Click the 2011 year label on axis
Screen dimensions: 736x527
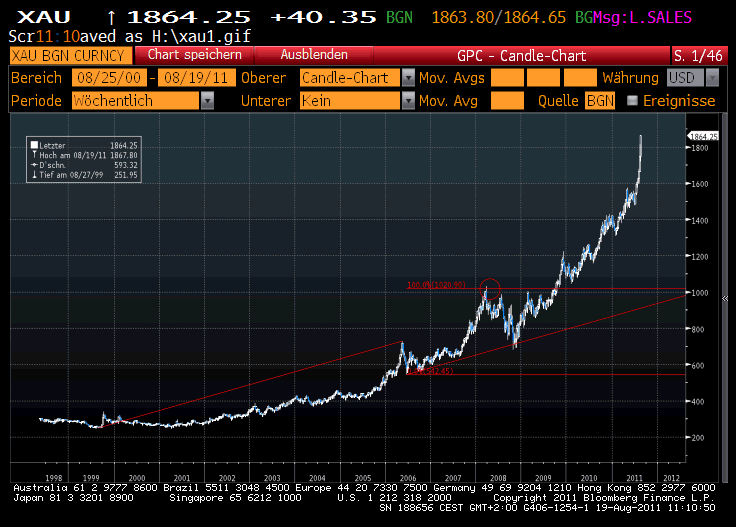(x=634, y=478)
